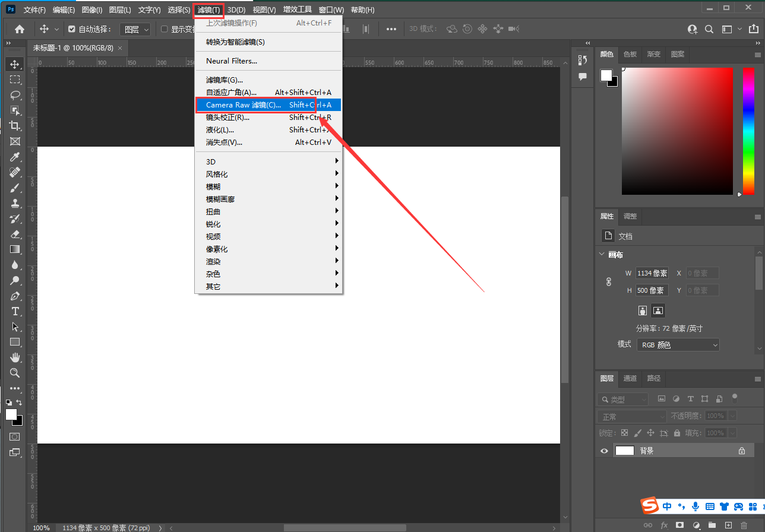Open the Comments panel icon
Viewport: 765px width, 532px height.
point(583,77)
